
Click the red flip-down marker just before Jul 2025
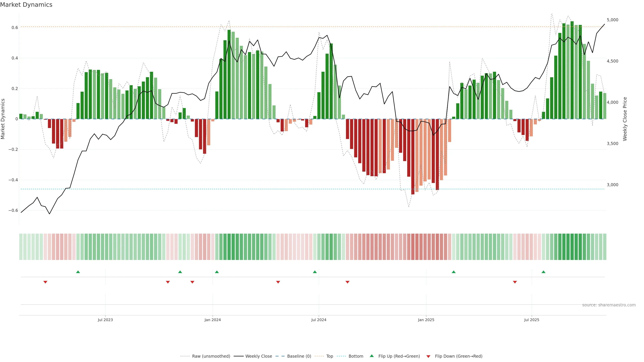pos(515,282)
